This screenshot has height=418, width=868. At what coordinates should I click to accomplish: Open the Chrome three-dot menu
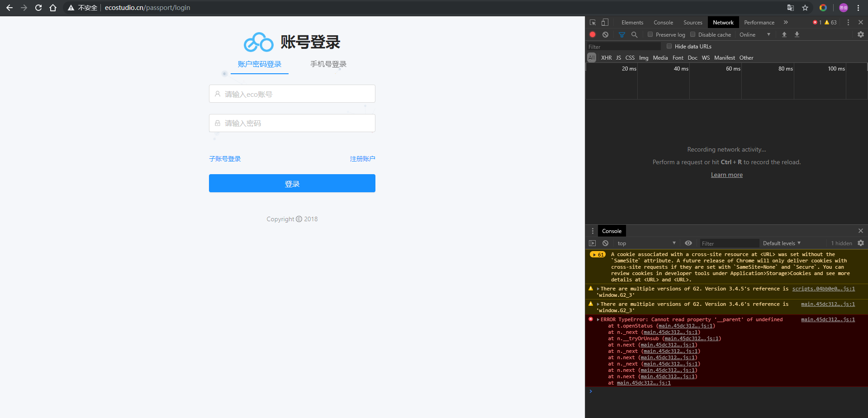coord(858,8)
